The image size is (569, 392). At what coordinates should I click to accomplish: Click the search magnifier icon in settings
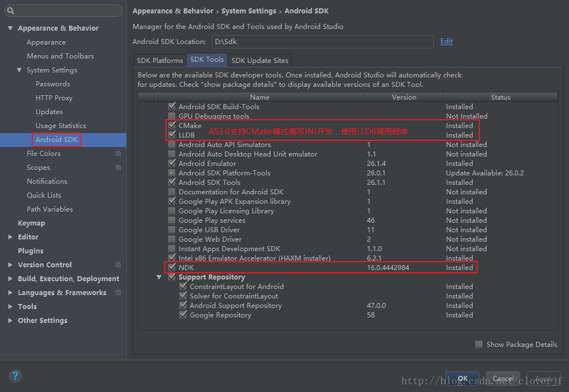click(x=11, y=11)
